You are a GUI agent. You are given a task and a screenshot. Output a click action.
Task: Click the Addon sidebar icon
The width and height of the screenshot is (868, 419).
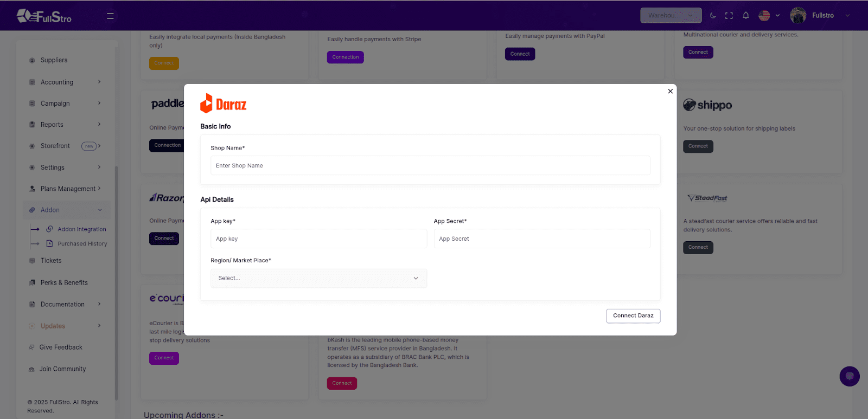click(x=32, y=210)
